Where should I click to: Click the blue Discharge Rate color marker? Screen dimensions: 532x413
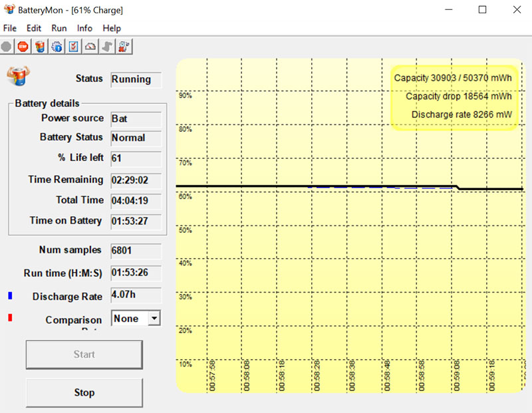click(10, 295)
